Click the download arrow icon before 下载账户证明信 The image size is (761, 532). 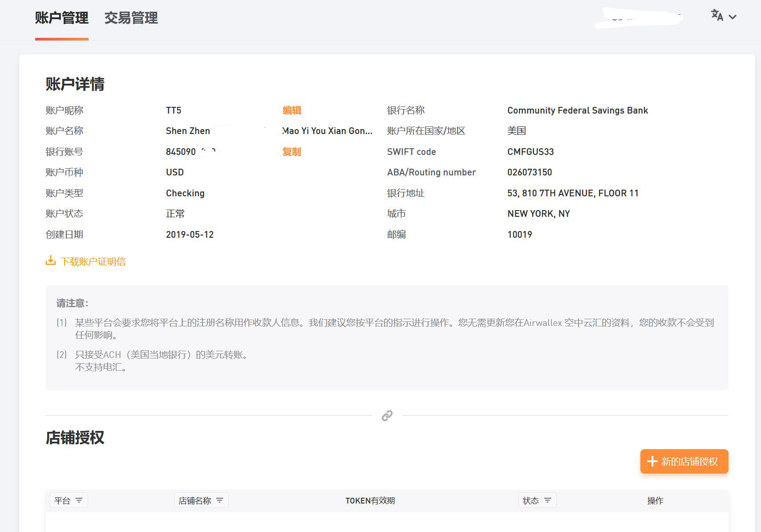(50, 261)
